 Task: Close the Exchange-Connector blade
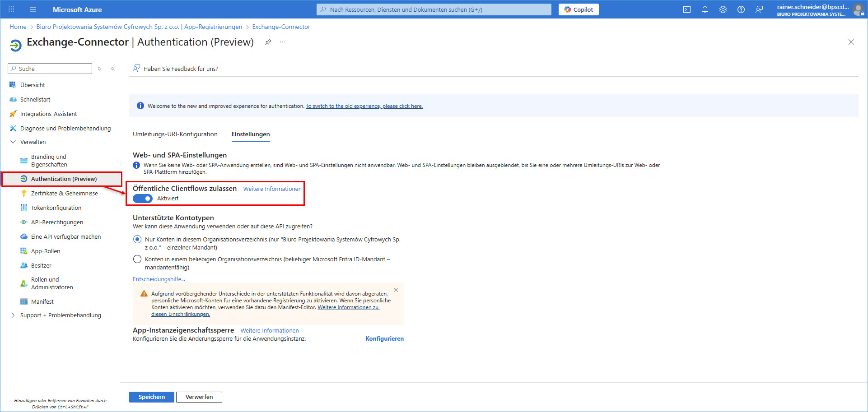[x=851, y=42]
